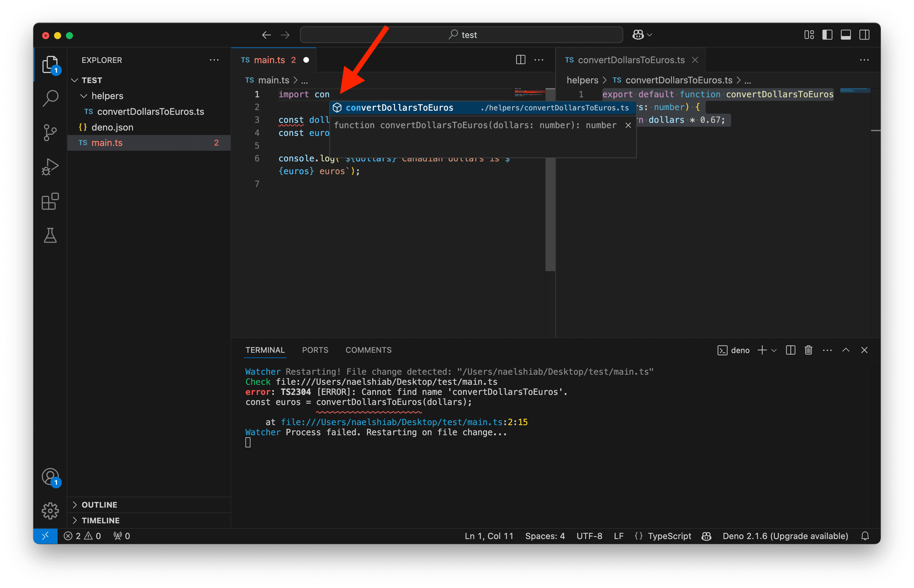Accept the convertDollarsToEuros autocomplete suggestion
This screenshot has height=588, width=914.
(x=483, y=108)
